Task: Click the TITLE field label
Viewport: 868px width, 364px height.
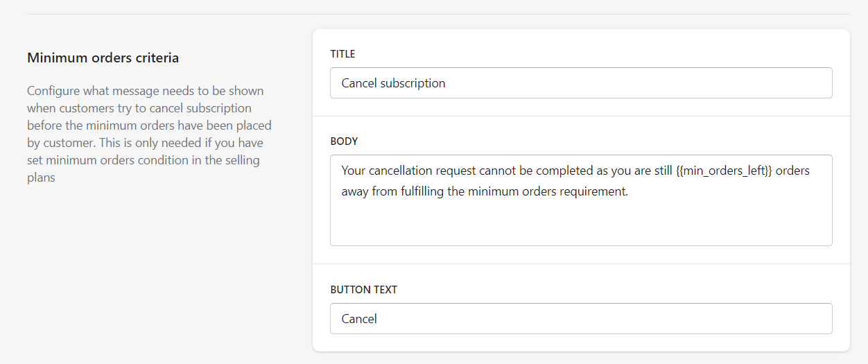Action: [x=342, y=54]
